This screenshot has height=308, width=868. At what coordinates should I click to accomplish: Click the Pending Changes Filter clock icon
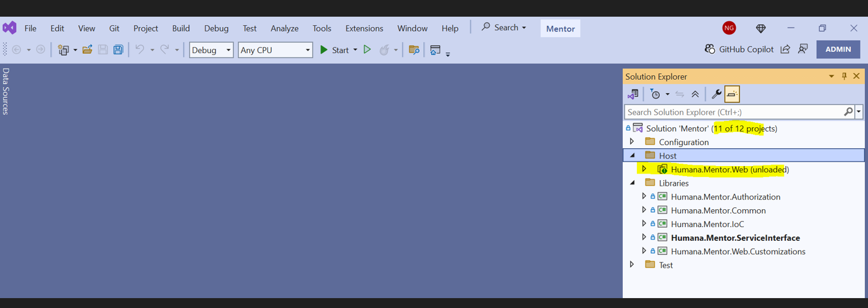tap(655, 94)
